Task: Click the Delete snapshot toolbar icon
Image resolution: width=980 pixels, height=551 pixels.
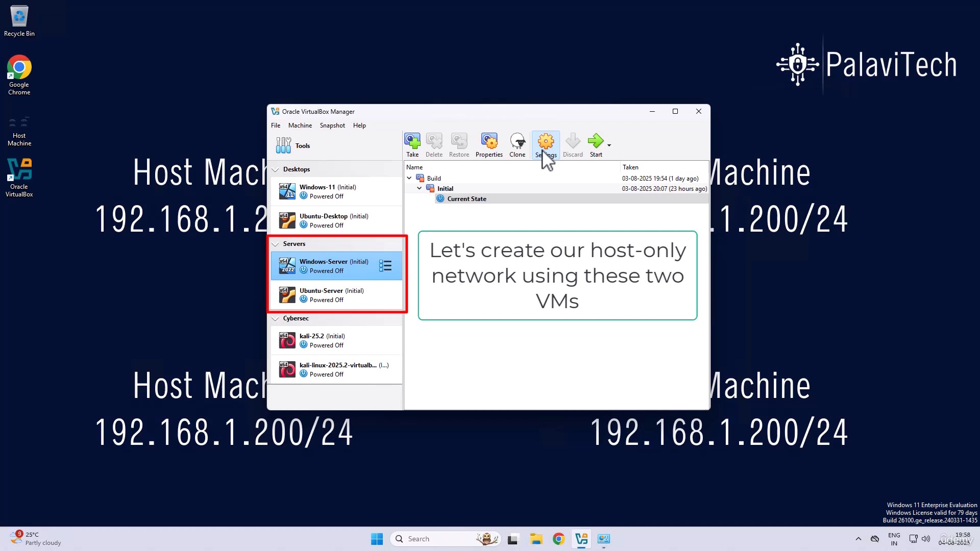Action: pyautogui.click(x=434, y=145)
